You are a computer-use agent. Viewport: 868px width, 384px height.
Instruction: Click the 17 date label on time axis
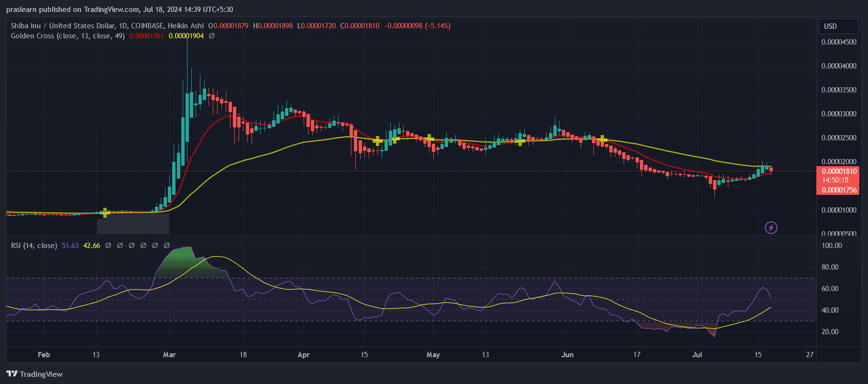(x=637, y=355)
